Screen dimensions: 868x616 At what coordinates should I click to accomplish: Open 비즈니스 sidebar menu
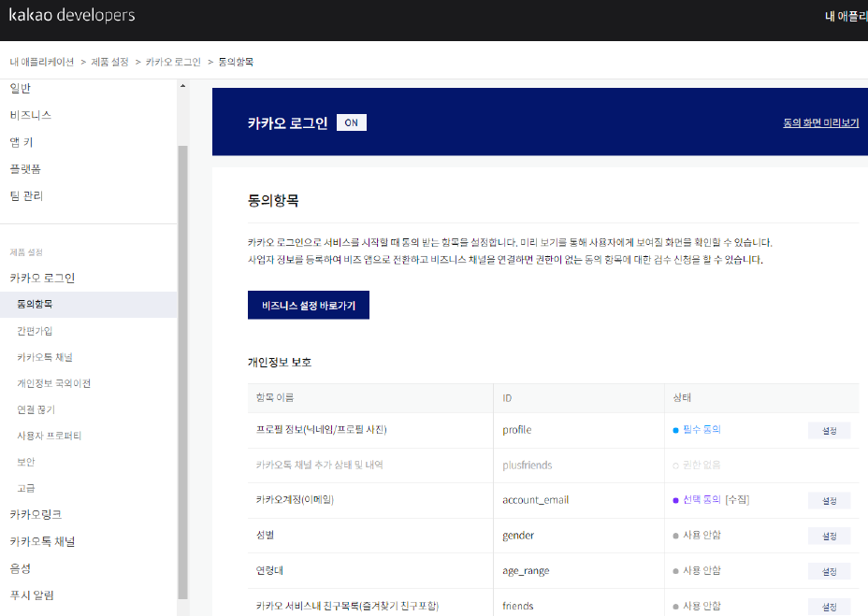pyautogui.click(x=31, y=115)
